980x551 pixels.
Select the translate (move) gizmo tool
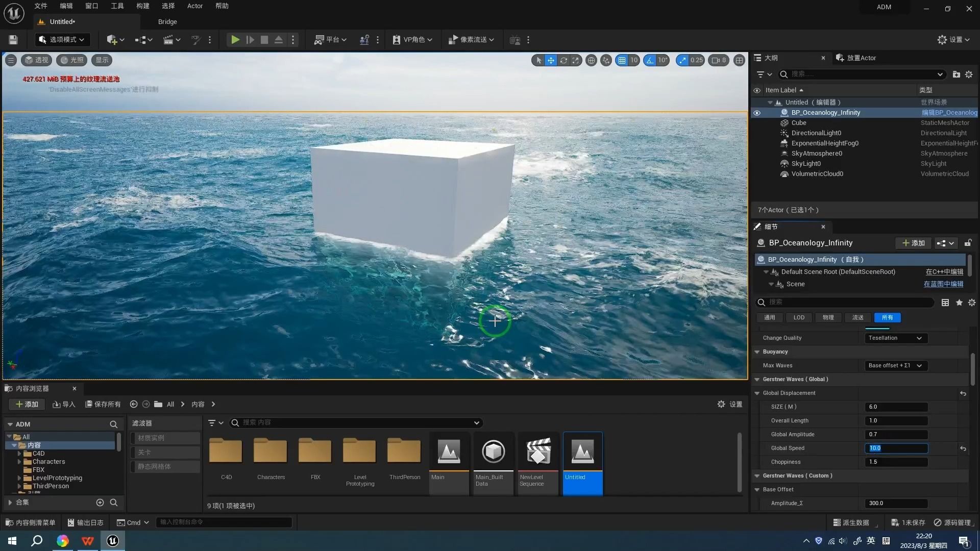pyautogui.click(x=551, y=60)
